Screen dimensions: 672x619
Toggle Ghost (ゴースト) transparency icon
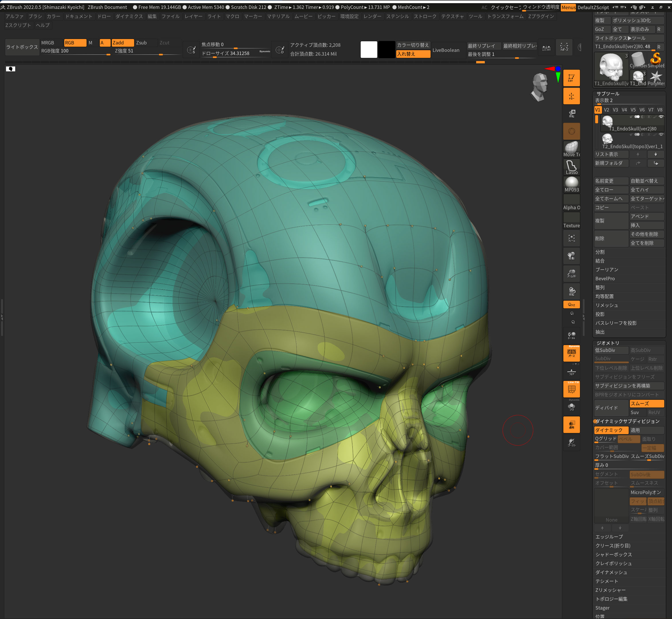coord(571,443)
